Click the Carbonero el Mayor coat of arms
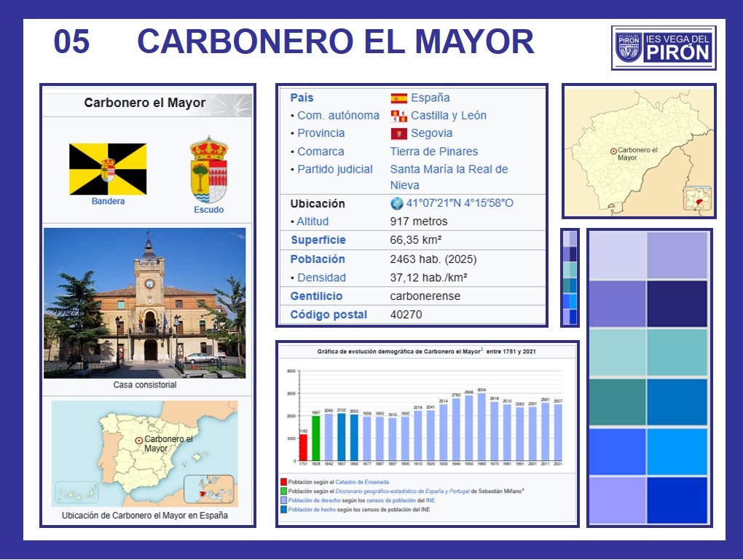Image resolution: width=743 pixels, height=560 pixels. pos(208,169)
